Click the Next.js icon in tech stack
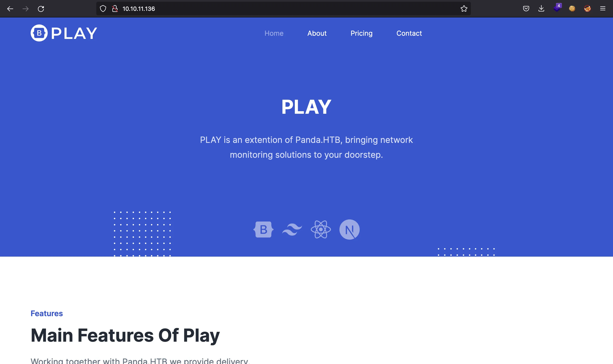Viewport: 613px width, 364px height. click(x=350, y=229)
